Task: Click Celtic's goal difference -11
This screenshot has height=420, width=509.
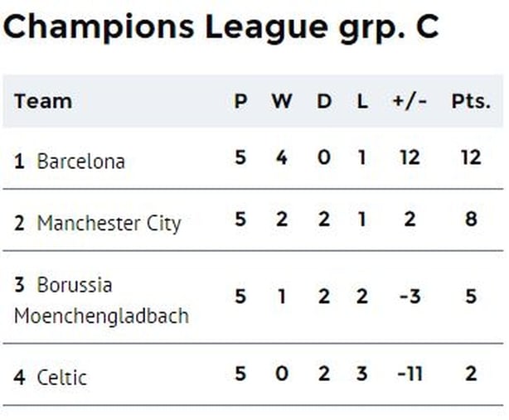Action: (x=410, y=374)
